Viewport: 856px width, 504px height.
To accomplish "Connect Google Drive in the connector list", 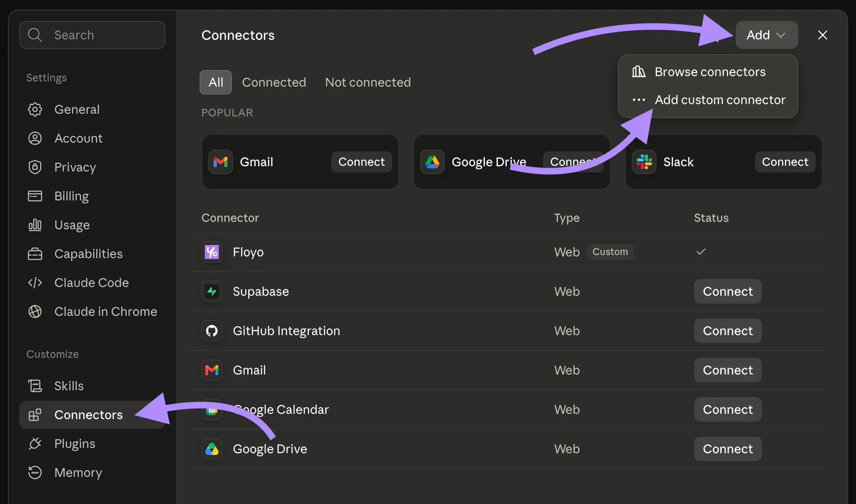I will click(728, 449).
